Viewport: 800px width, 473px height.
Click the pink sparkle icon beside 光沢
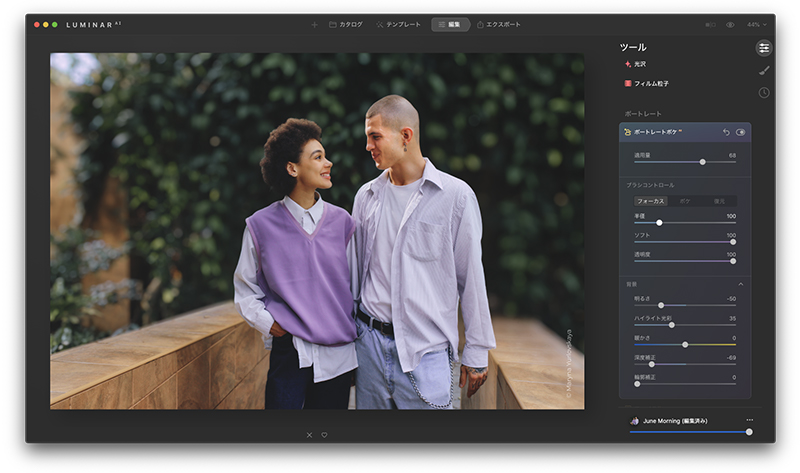tap(628, 64)
